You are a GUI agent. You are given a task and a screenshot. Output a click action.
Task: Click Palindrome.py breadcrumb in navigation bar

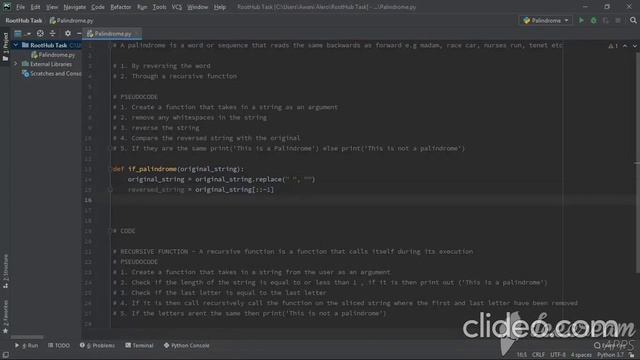pyautogui.click(x=71, y=20)
